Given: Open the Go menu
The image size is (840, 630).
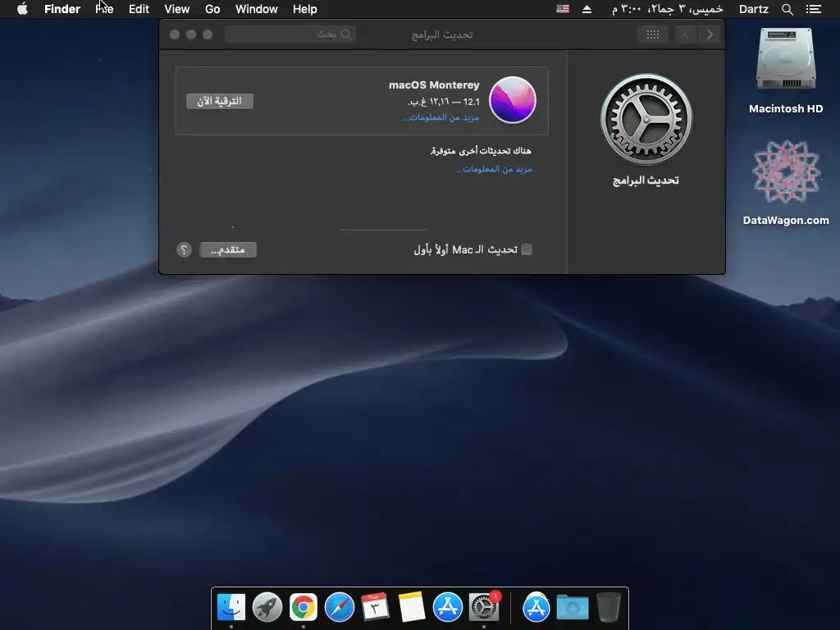Looking at the screenshot, I should pyautogui.click(x=212, y=9).
